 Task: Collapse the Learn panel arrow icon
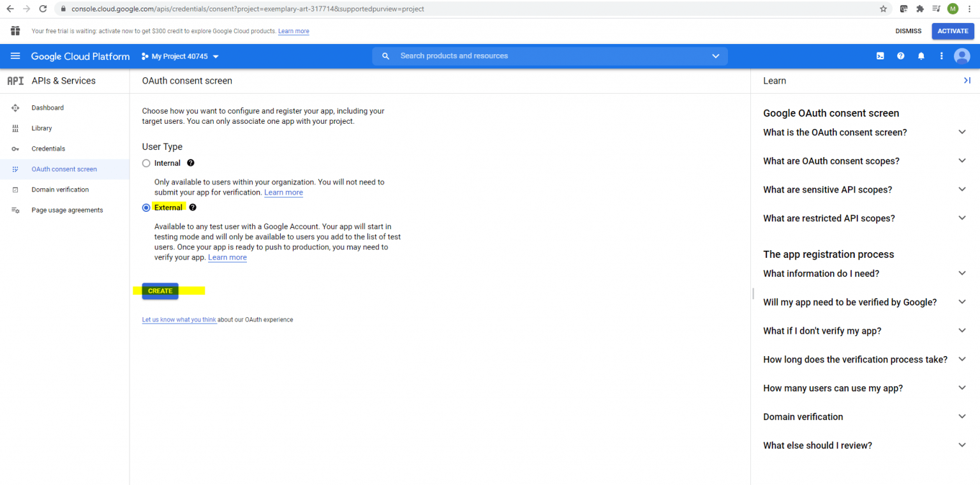point(967,80)
